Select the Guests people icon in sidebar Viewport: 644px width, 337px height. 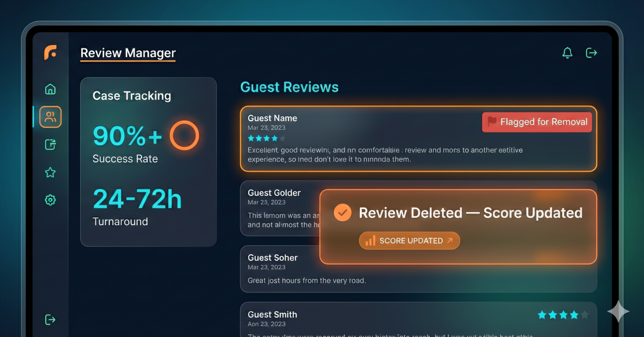[x=50, y=117]
